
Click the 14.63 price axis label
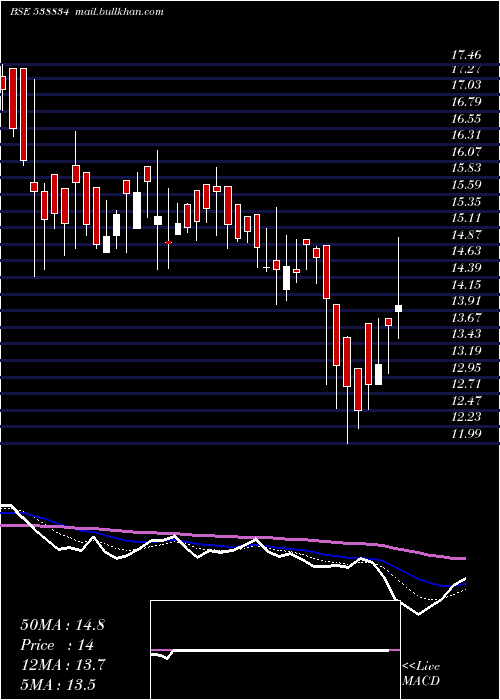[466, 251]
